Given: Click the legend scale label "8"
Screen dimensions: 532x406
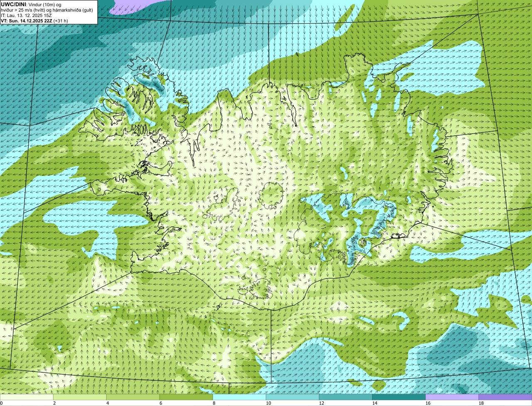Looking at the screenshot, I should [x=214, y=403].
